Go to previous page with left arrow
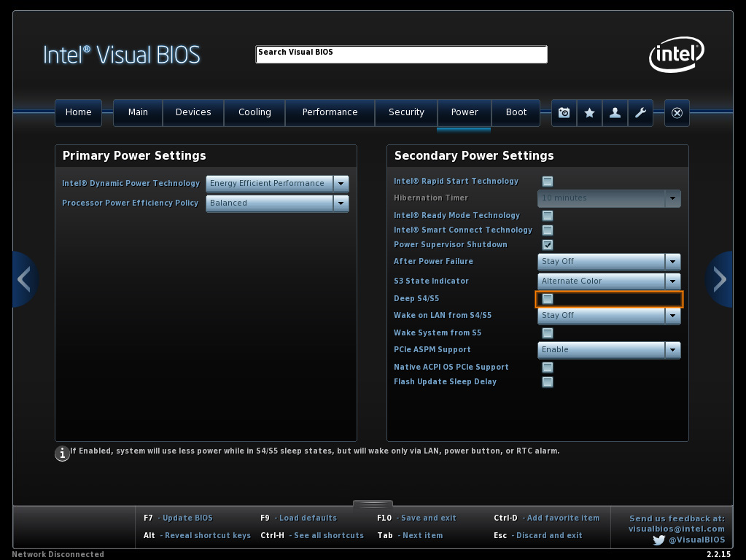Viewport: 746px width, 560px height. 24,279
